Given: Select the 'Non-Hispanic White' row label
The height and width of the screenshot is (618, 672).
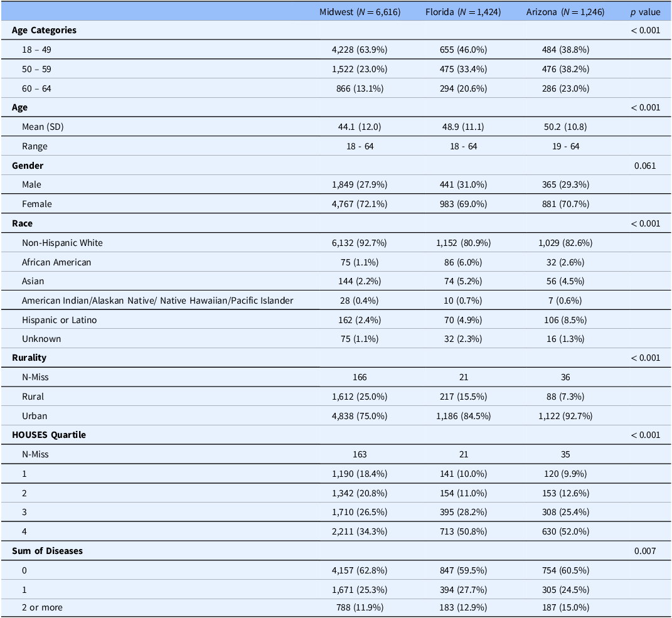Looking at the screenshot, I should (63, 243).
